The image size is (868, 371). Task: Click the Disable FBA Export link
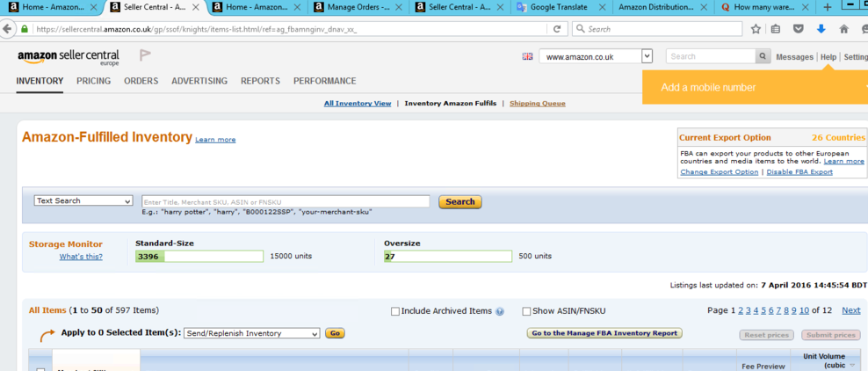pos(799,172)
